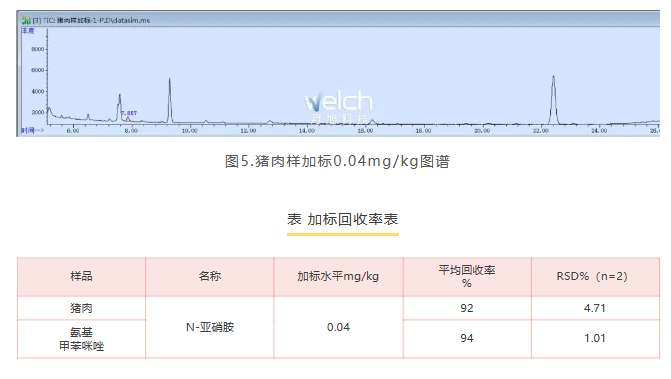This screenshot has height=379, width=671.
Task: Click the 0.04 spiking level cell
Action: [x=338, y=327]
